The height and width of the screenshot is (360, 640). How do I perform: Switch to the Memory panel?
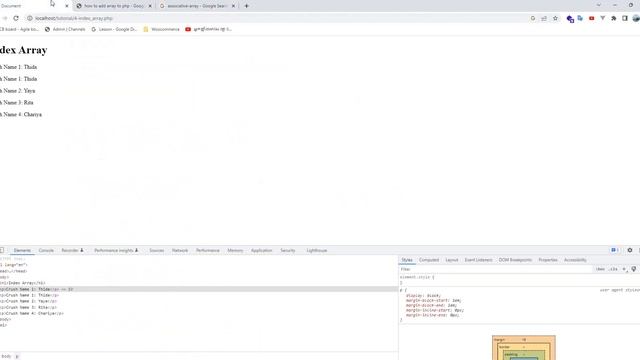(x=235, y=250)
